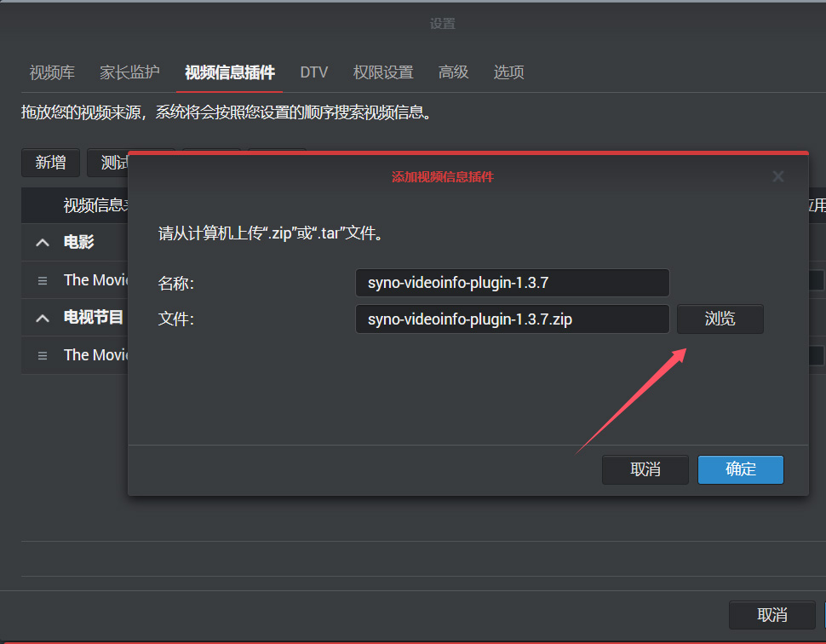Image resolution: width=826 pixels, height=644 pixels.
Task: Click the drag handle under 电影 group
Action: (43, 280)
